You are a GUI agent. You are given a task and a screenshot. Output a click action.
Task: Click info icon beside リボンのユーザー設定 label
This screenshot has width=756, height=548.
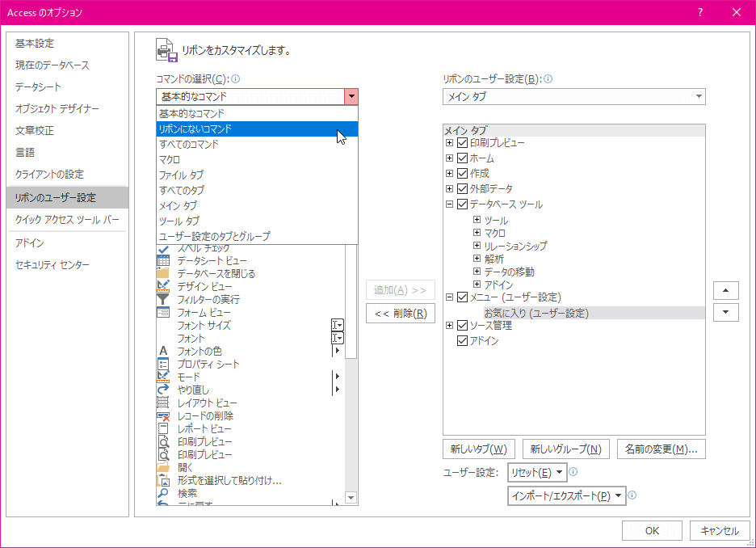click(548, 79)
